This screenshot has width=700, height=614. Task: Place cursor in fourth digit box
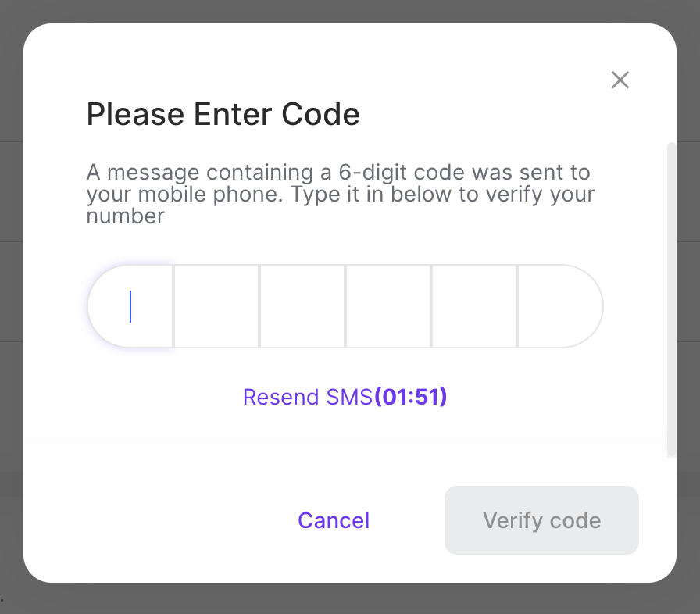(388, 306)
